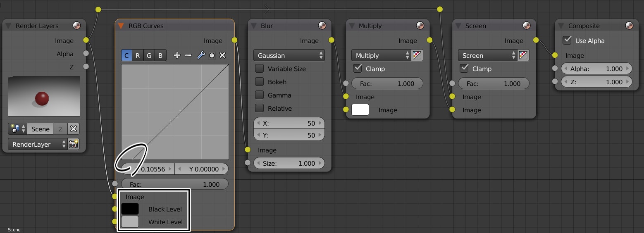Toggle preview sphere icon on Screen node

click(x=527, y=26)
